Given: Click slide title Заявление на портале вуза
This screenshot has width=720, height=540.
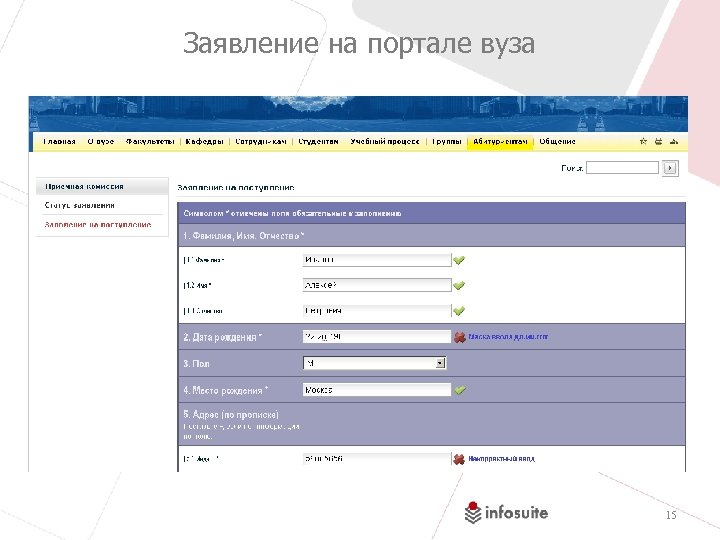Looking at the screenshot, I should [359, 44].
